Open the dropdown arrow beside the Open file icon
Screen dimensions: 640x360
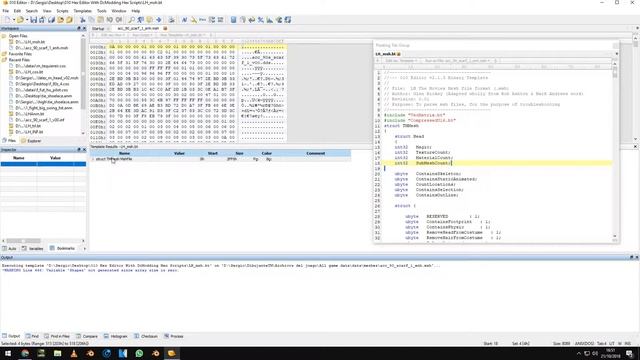pyautogui.click(x=27, y=20)
